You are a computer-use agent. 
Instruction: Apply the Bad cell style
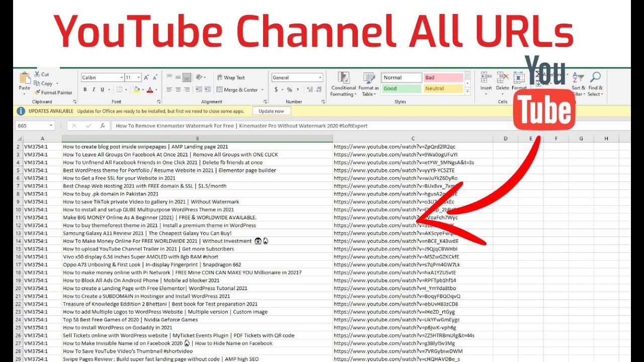pos(443,77)
